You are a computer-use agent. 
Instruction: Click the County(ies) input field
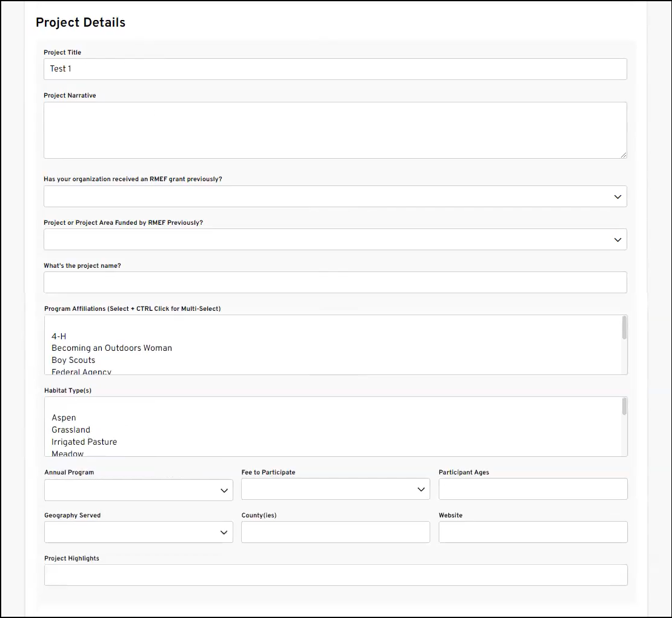point(335,532)
